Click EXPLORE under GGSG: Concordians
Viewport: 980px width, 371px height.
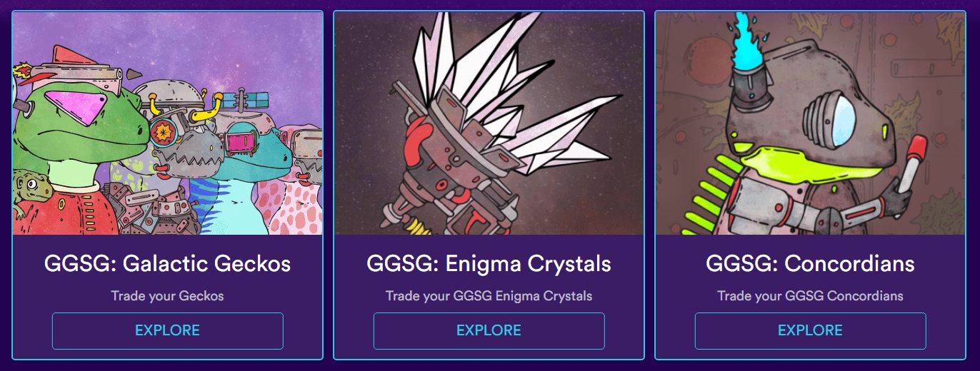click(x=810, y=331)
